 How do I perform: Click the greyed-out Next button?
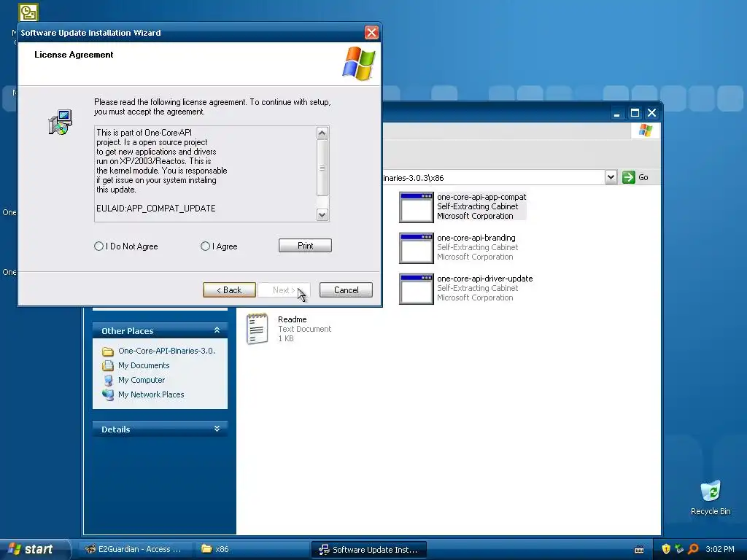pos(284,290)
